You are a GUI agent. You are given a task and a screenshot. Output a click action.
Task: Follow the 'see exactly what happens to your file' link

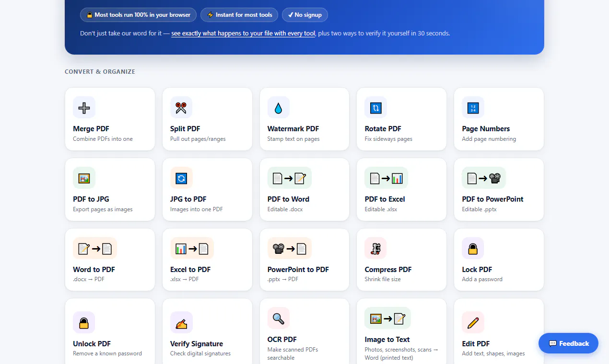click(x=243, y=34)
